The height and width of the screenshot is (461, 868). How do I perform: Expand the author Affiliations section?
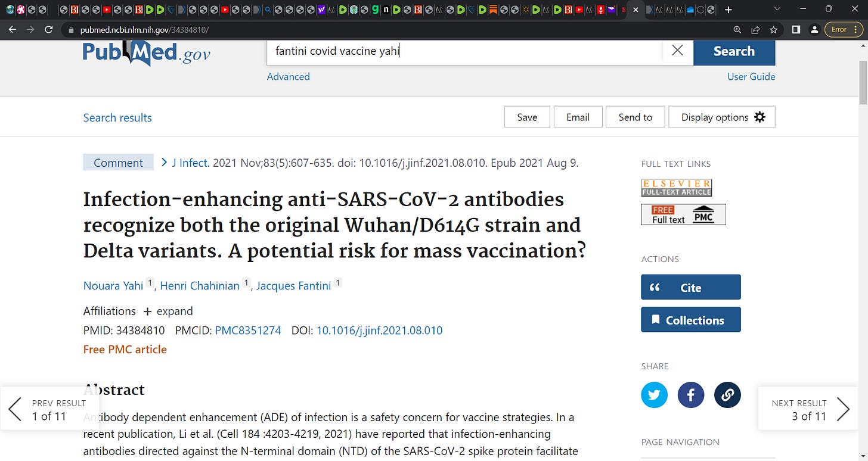(x=168, y=311)
